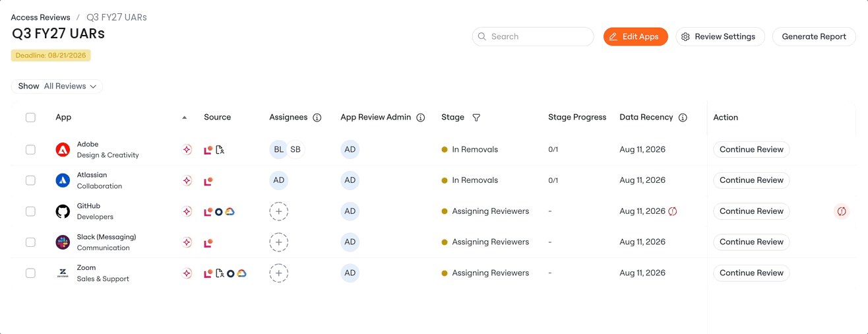868x334 pixels.
Task: Click the Lumos source icon in Slack row
Action: coord(208,243)
